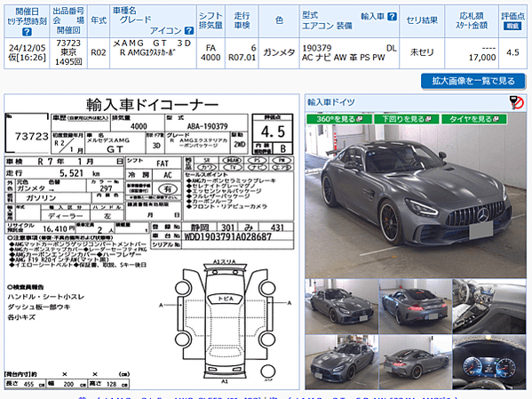
Task: Click the help icon next to 輸入車
Action: (x=392, y=16)
